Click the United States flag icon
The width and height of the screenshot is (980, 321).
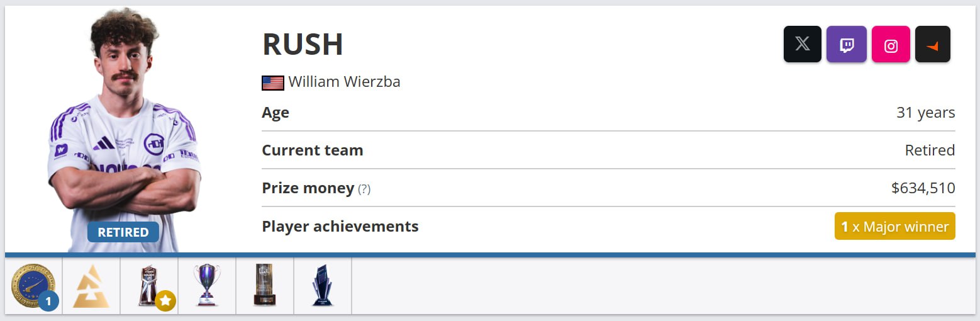tap(272, 82)
